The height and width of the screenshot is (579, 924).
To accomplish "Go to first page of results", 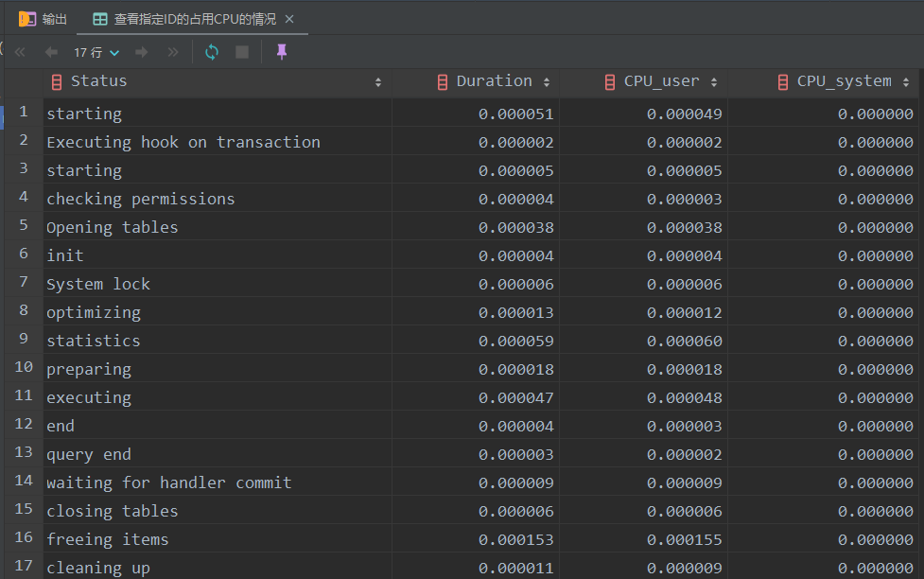I will point(20,52).
